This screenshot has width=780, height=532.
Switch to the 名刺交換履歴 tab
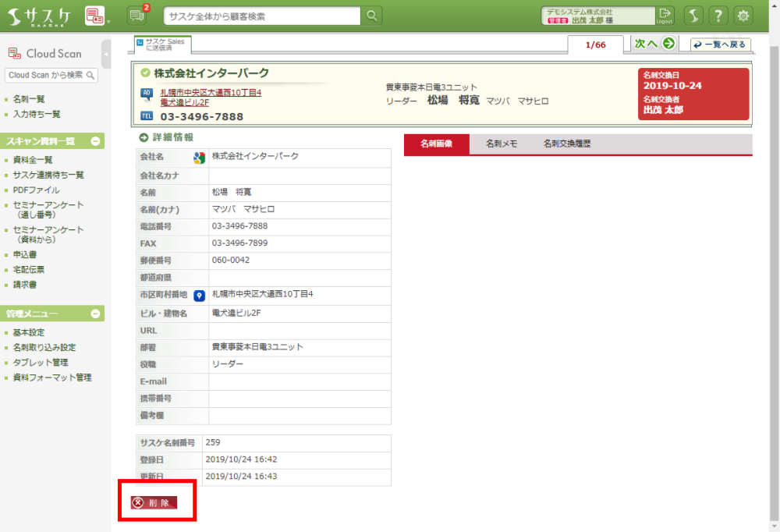pos(566,144)
